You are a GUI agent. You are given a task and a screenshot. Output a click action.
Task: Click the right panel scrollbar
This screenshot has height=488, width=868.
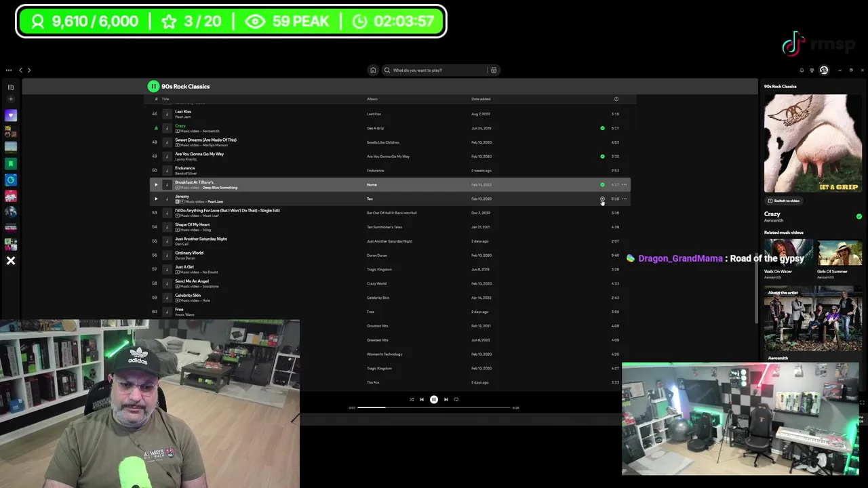click(757, 291)
